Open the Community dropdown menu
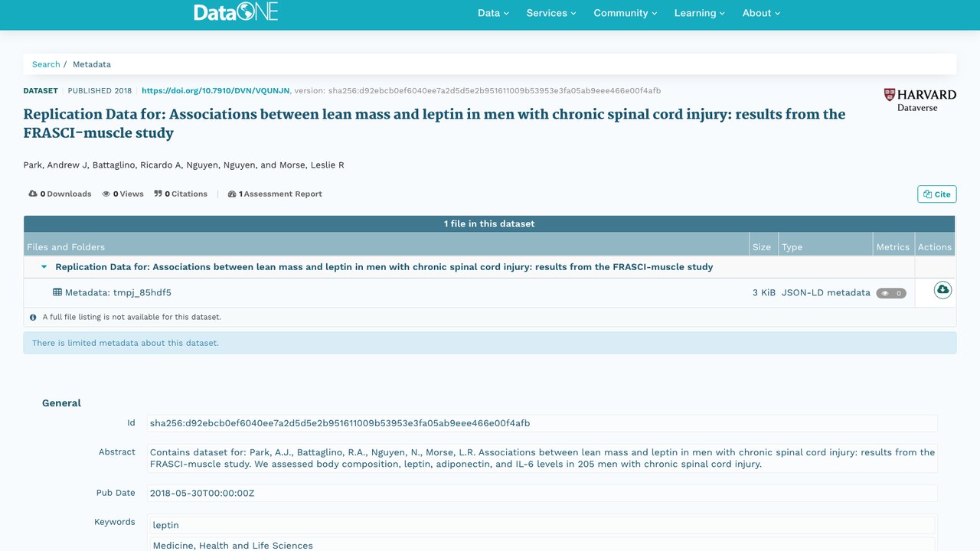This screenshot has height=551, width=980. pyautogui.click(x=626, y=13)
